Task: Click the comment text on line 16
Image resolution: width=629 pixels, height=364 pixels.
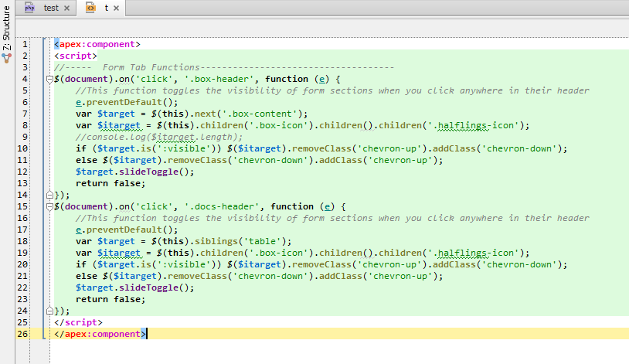Action: [332, 218]
